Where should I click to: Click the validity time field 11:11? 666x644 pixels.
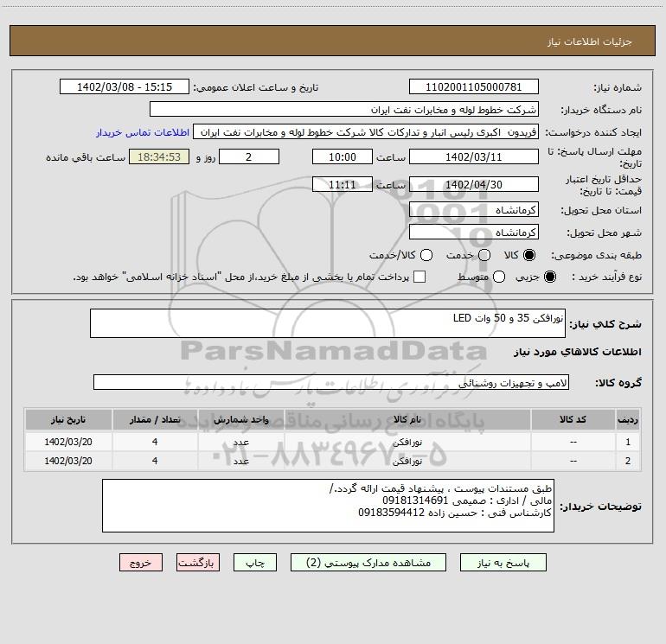point(343,184)
